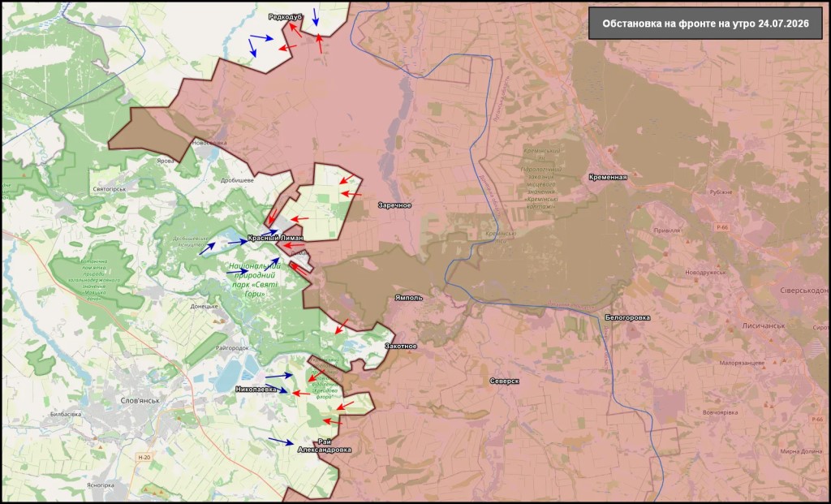Click the Слов'янськ city name

pyautogui.click(x=140, y=401)
